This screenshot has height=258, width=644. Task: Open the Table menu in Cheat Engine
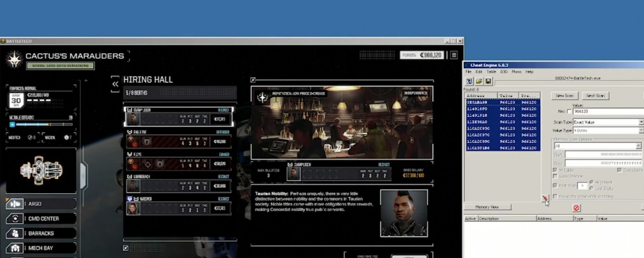(x=491, y=72)
